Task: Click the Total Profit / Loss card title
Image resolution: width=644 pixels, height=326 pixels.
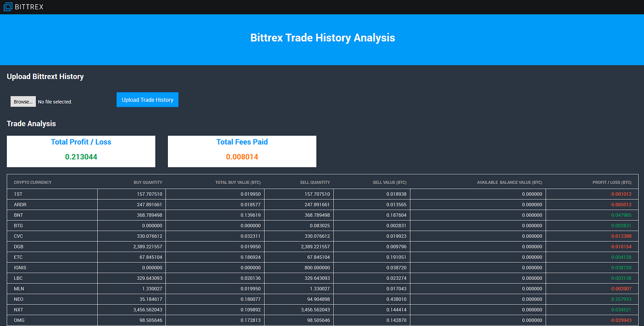Action: tap(81, 142)
